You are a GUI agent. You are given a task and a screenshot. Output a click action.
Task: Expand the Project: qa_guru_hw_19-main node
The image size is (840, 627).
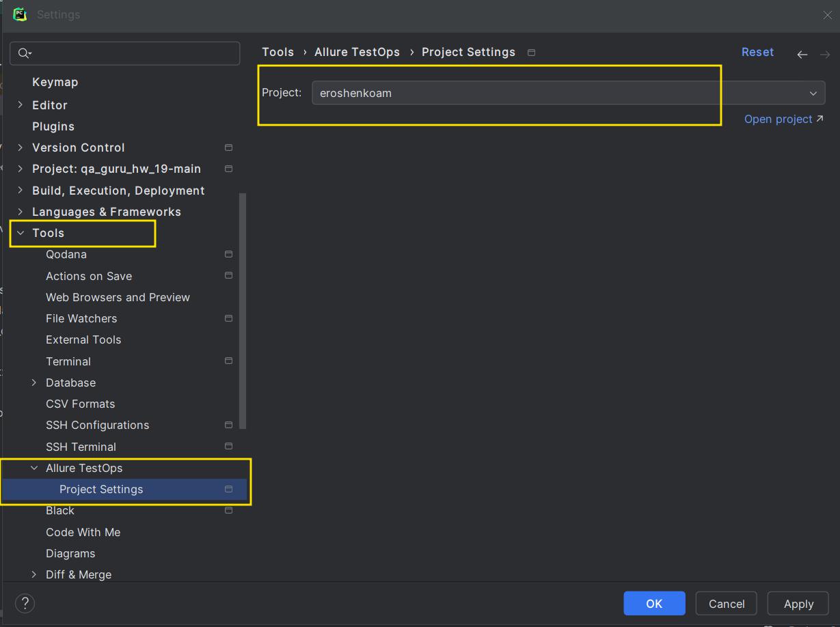point(21,169)
